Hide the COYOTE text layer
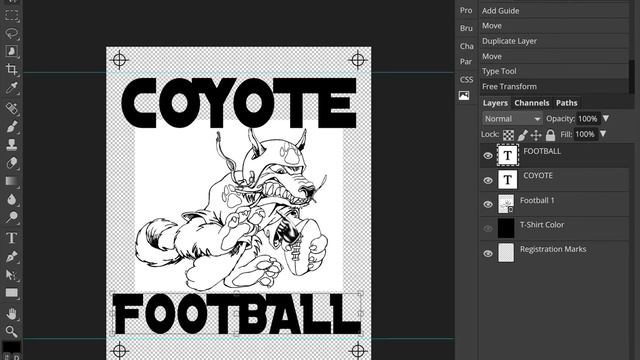 tap(488, 180)
